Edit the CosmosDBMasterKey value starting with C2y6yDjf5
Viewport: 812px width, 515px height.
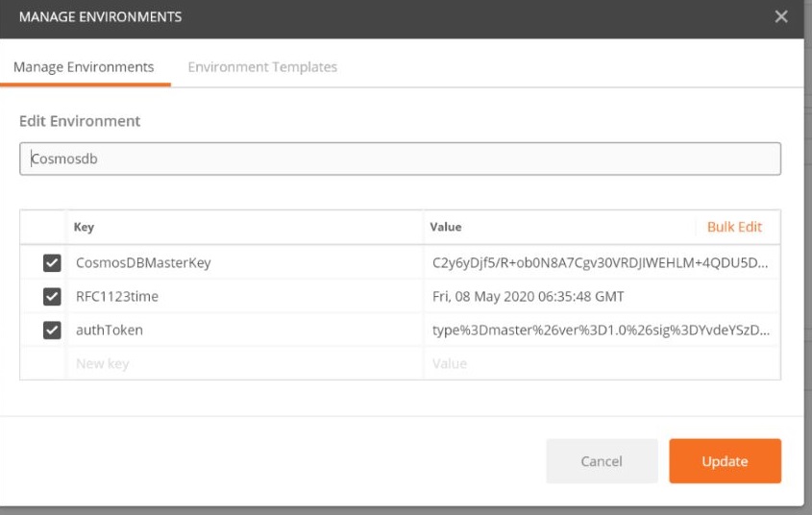coord(602,262)
